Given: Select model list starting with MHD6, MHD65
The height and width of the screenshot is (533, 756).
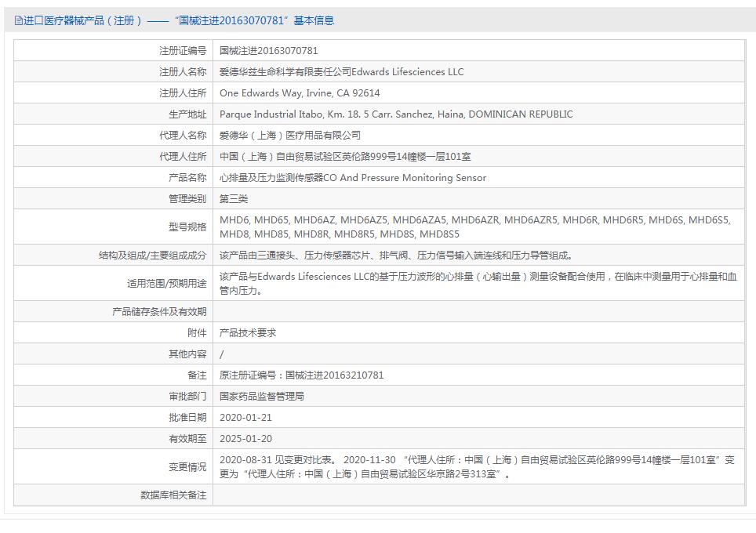Looking at the screenshot, I should [x=475, y=227].
